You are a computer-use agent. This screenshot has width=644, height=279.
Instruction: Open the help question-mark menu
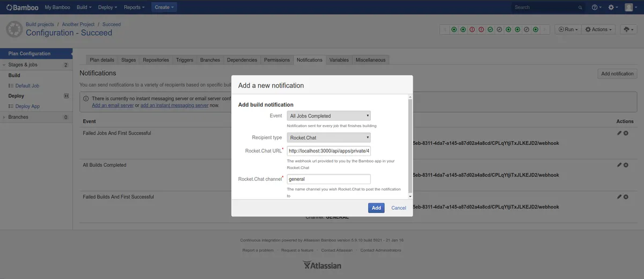pos(596,8)
